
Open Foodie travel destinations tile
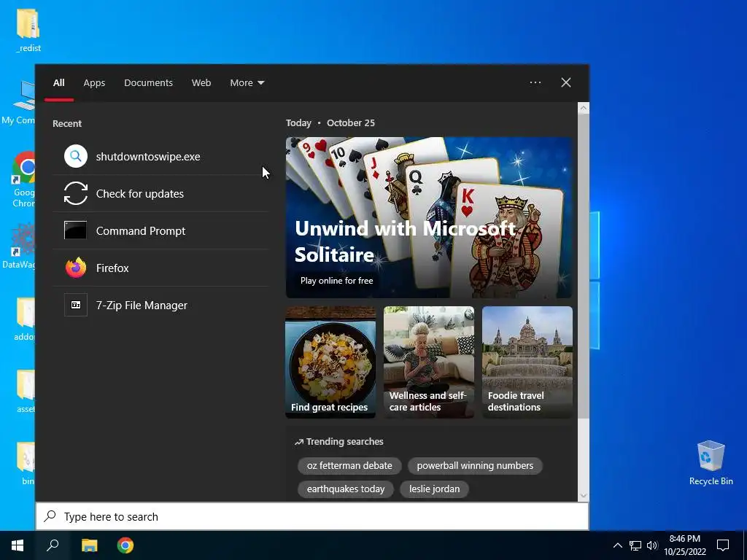pos(527,362)
